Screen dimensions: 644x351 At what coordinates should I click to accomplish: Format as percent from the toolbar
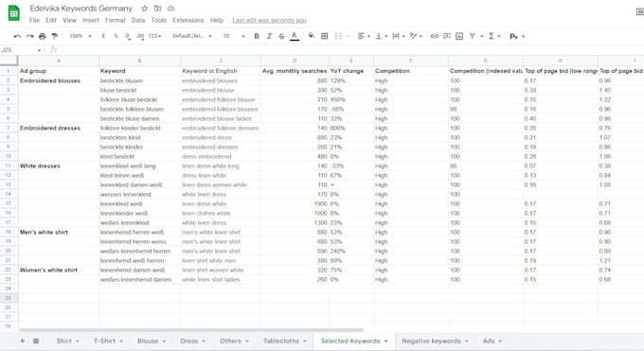click(x=116, y=36)
